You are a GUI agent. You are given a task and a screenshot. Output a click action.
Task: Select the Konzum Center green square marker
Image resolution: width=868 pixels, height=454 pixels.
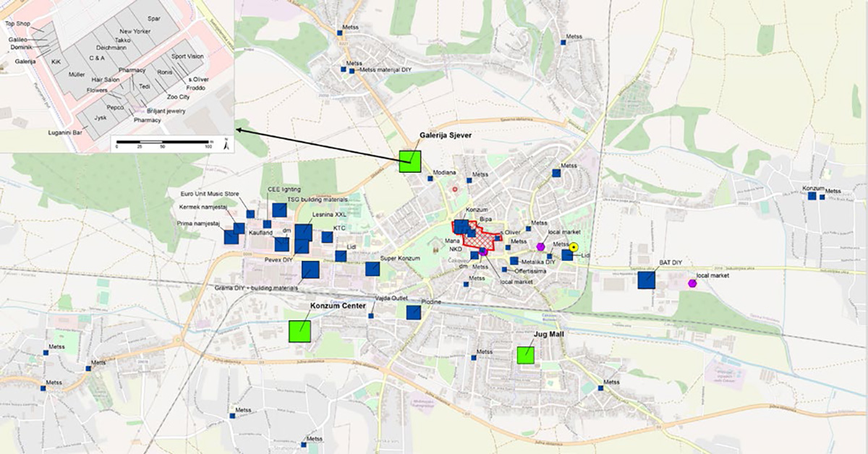[299, 331]
